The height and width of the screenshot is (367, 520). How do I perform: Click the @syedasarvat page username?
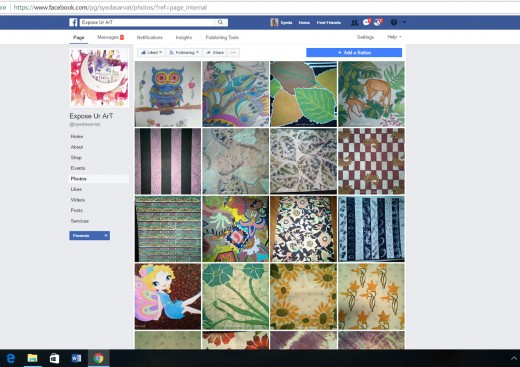[x=85, y=124]
